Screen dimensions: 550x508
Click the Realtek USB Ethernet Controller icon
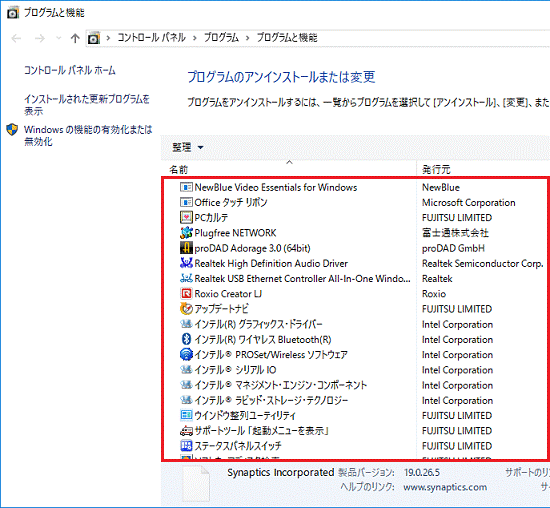186,279
